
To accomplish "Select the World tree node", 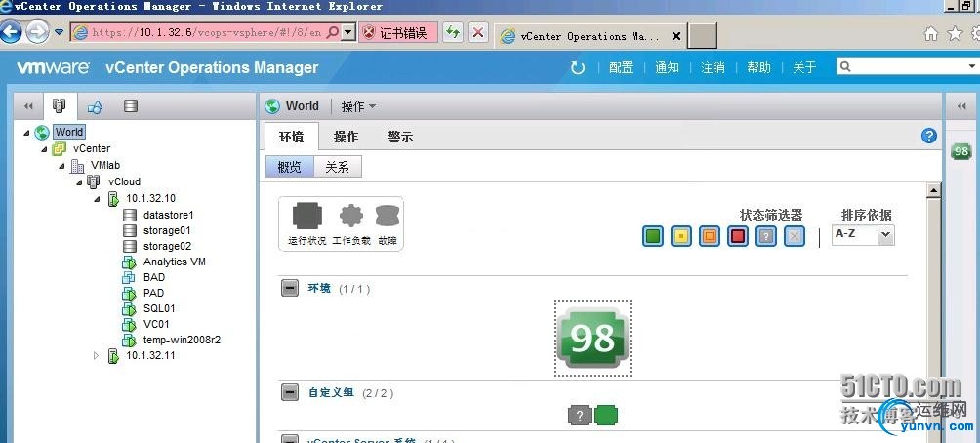I will [68, 132].
